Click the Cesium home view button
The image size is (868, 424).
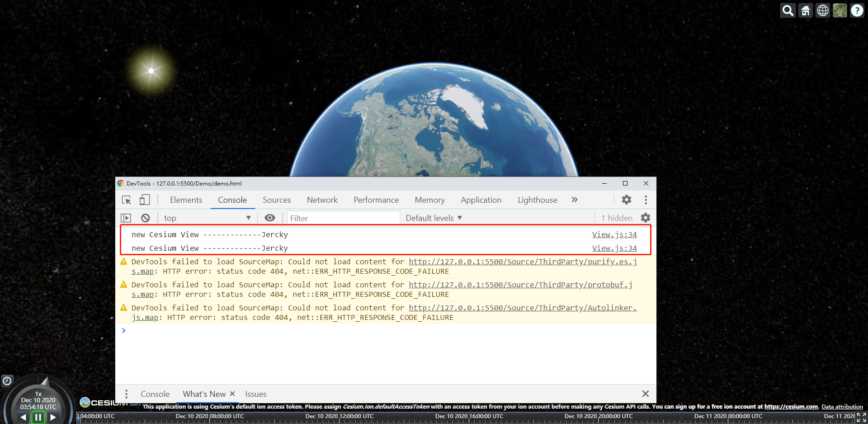(x=805, y=10)
